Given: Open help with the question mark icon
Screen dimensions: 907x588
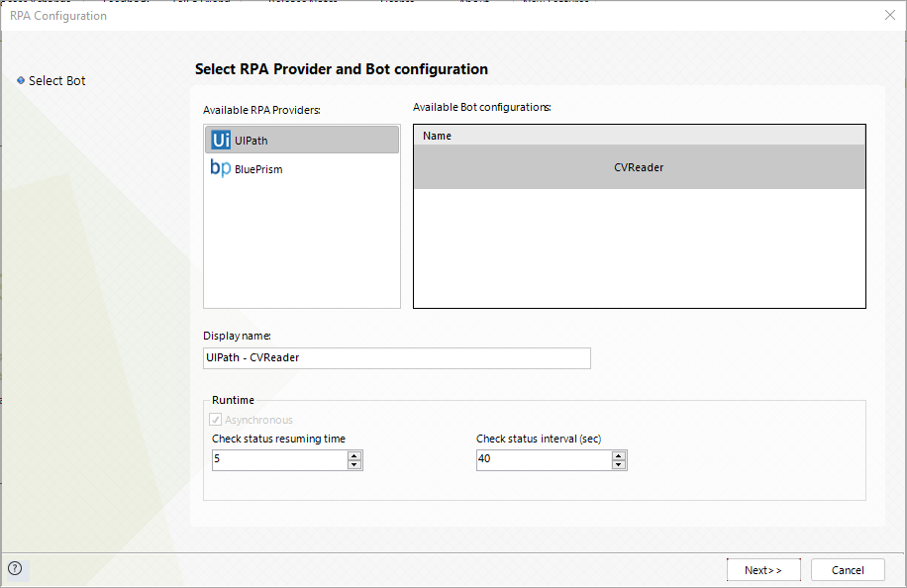Looking at the screenshot, I should (15, 568).
